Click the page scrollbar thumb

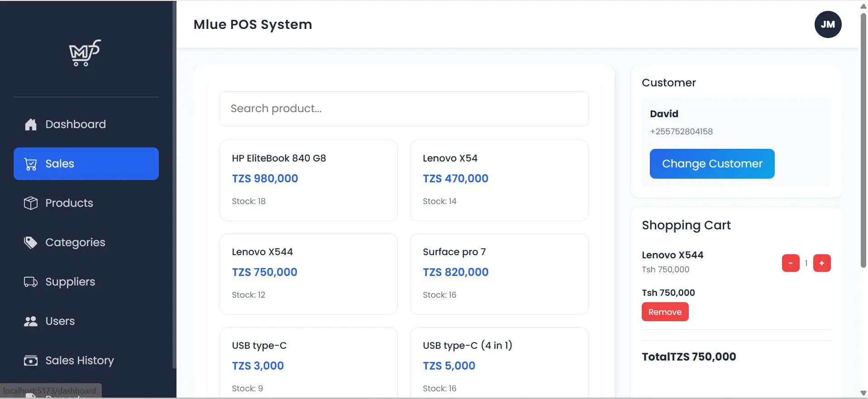[863, 140]
